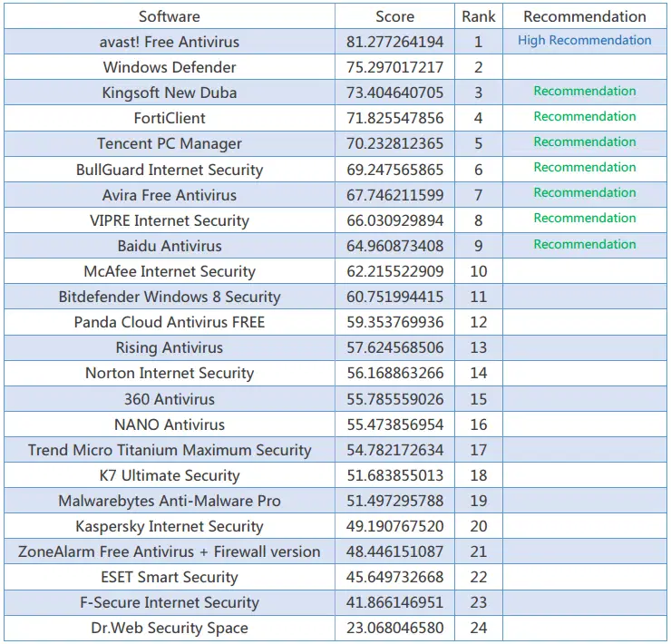The height and width of the screenshot is (644, 671).
Task: Click Recommendation label in VIPRE row
Action: click(x=585, y=219)
